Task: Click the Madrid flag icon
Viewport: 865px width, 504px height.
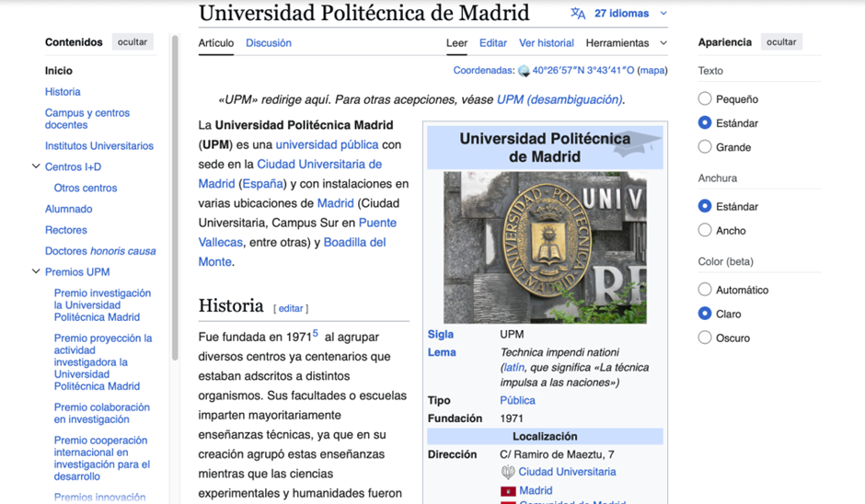Action: pos(508,491)
